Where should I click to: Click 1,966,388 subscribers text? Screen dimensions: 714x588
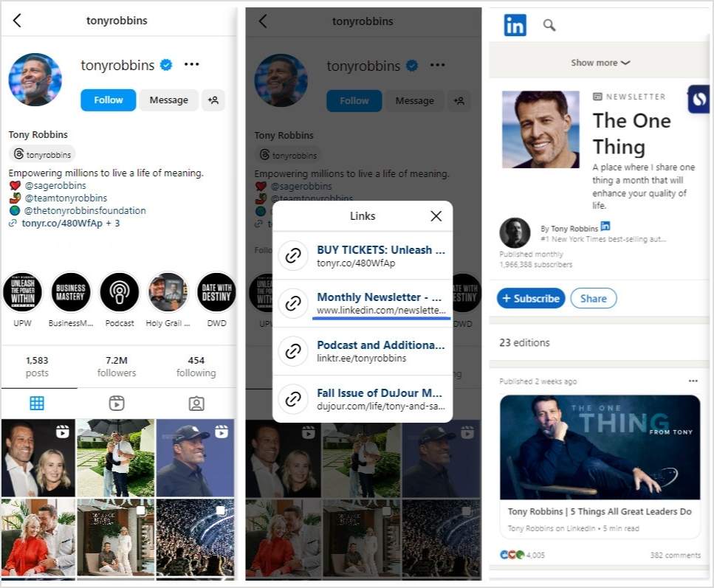tap(535, 264)
